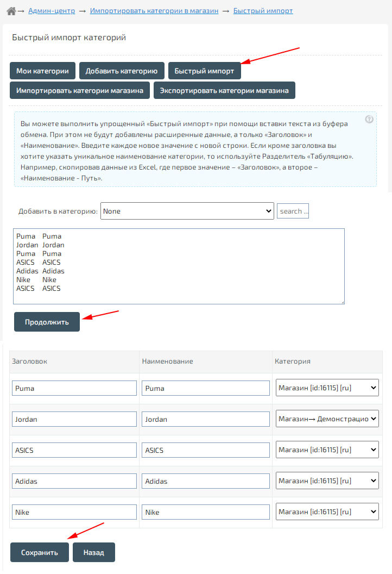
Task: Open Импортировать категории в магазин breadcrumb link
Action: 154,11
